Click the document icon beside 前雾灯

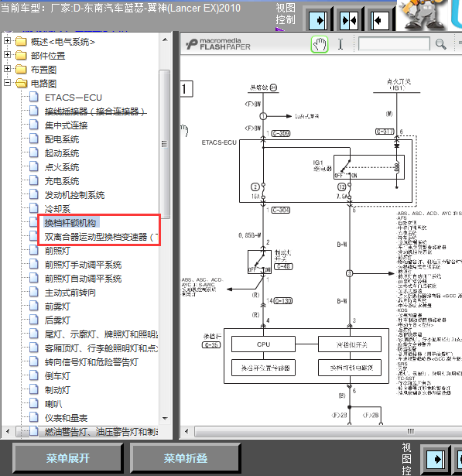tap(34, 306)
